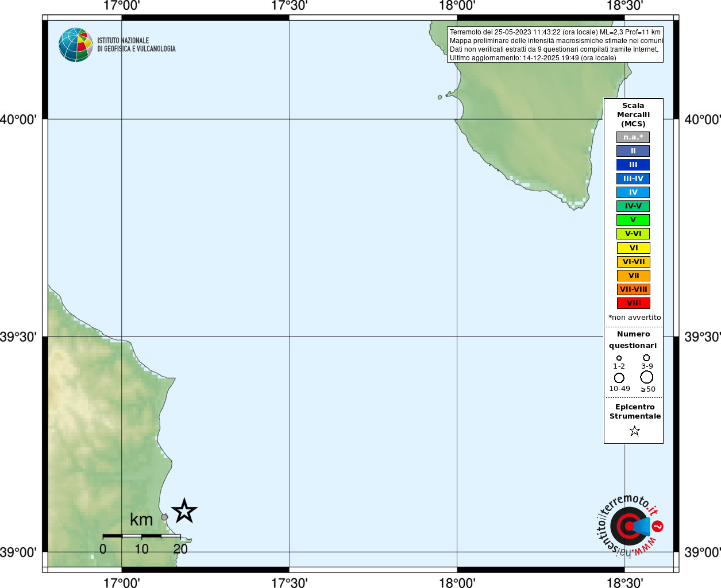The width and height of the screenshot is (721, 588).
Task: Click the left axis label 40°00'
Action: (18, 119)
